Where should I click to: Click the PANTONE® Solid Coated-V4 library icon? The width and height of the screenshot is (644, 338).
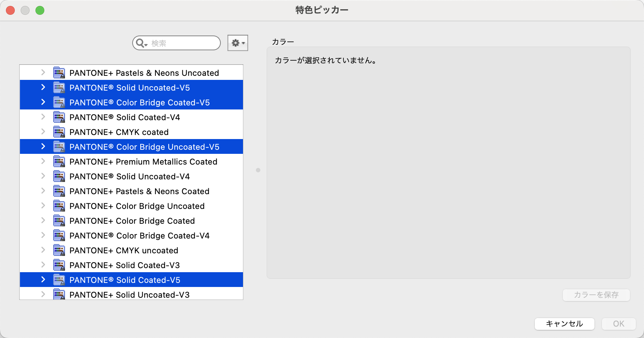pyautogui.click(x=59, y=117)
